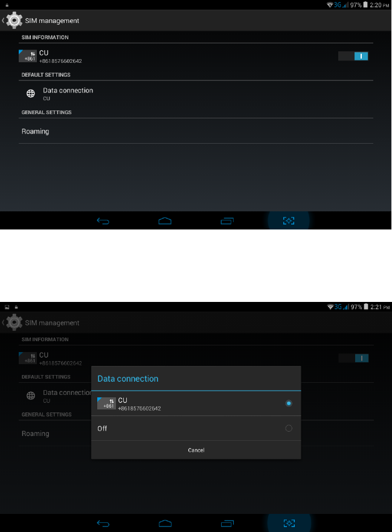Tap the settings gear in top screenshot header
Image resolution: width=392 pixels, height=532 pixels.
[x=14, y=21]
